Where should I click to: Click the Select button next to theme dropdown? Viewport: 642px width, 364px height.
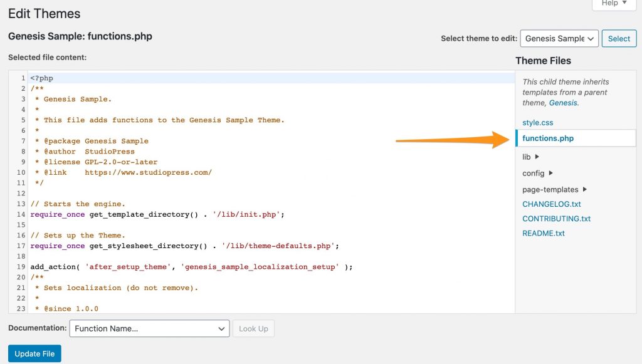pos(619,38)
